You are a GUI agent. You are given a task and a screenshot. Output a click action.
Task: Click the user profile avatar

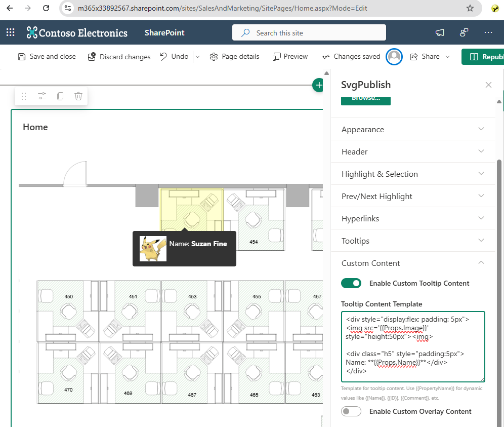pos(394,57)
